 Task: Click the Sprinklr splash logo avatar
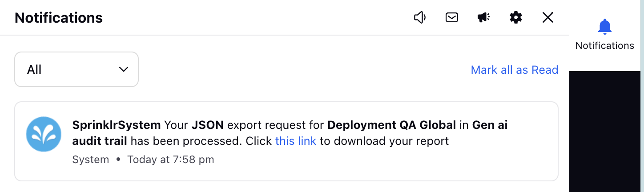pyautogui.click(x=44, y=134)
